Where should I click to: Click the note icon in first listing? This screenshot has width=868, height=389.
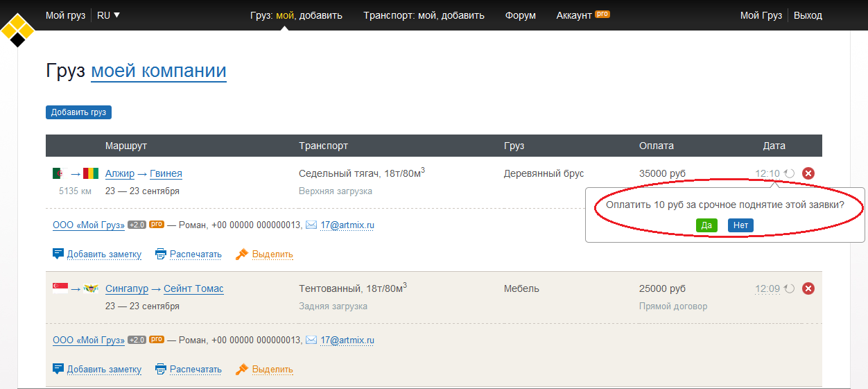coord(58,254)
